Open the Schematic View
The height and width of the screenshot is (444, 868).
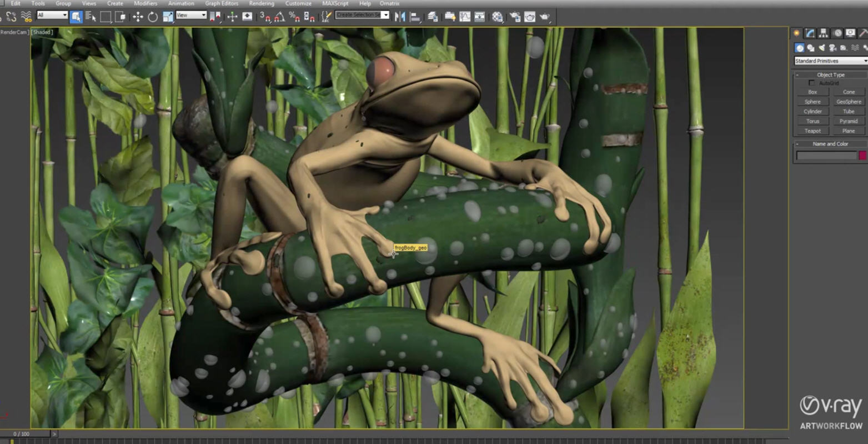pyautogui.click(x=479, y=17)
